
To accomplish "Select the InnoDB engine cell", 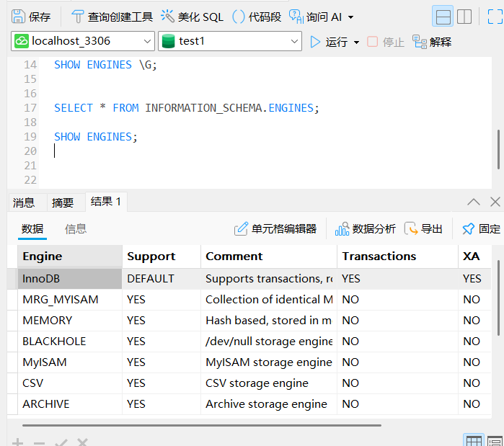I will (x=70, y=278).
